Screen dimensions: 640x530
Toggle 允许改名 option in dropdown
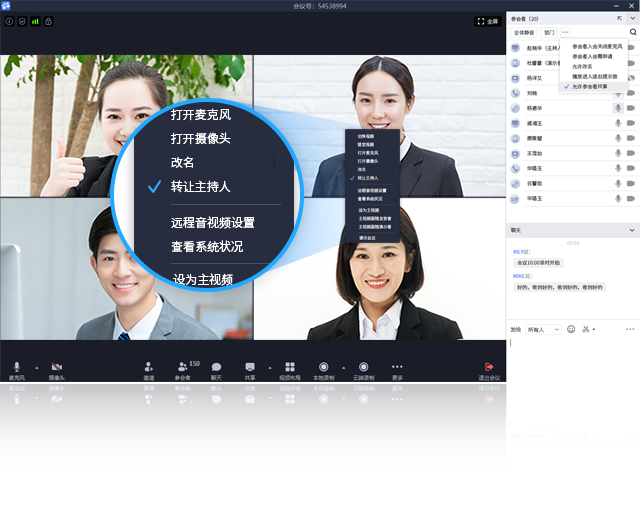[582, 66]
